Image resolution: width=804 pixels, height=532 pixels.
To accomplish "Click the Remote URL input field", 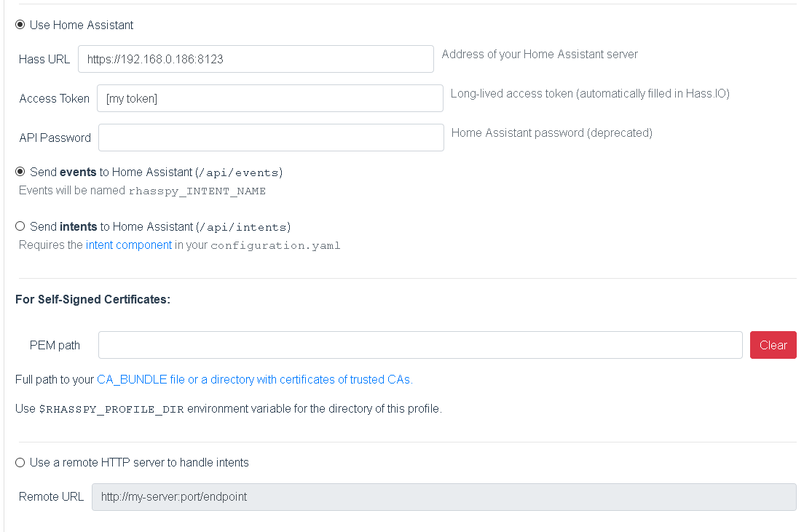I will click(444, 496).
